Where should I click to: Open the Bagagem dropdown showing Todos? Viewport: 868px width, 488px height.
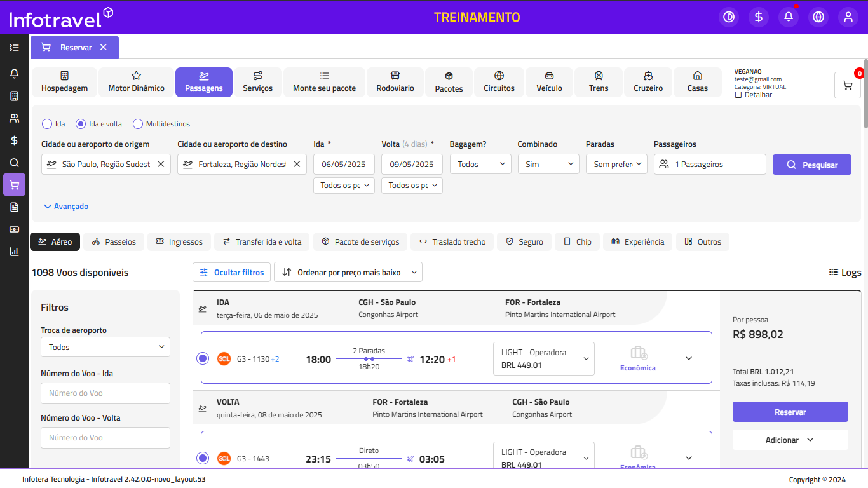480,164
